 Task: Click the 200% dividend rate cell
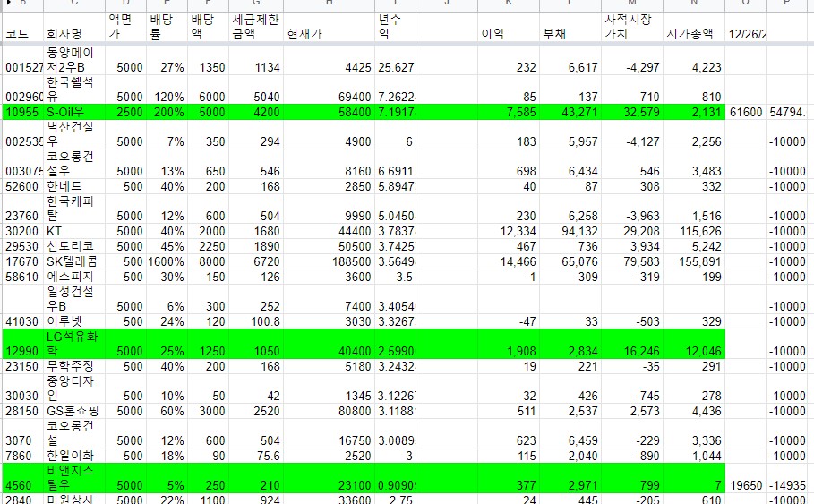click(167, 112)
